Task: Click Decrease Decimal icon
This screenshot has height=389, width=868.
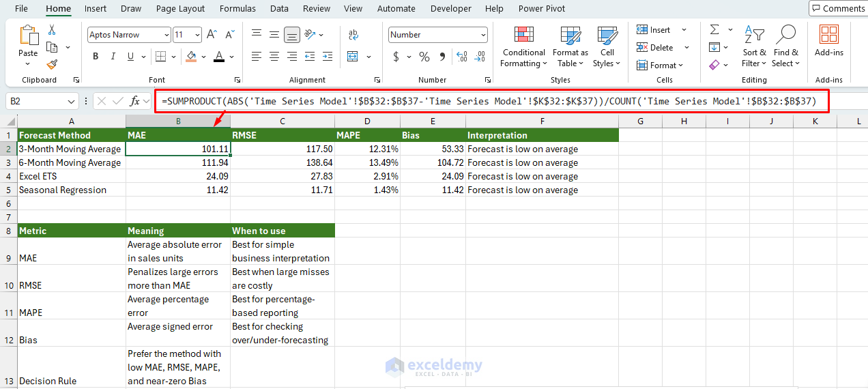Action: (x=480, y=57)
